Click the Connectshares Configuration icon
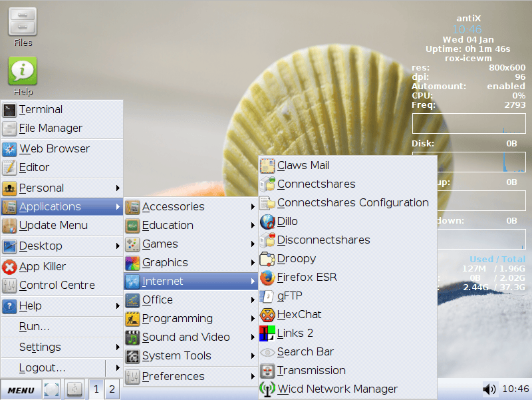 click(267, 203)
